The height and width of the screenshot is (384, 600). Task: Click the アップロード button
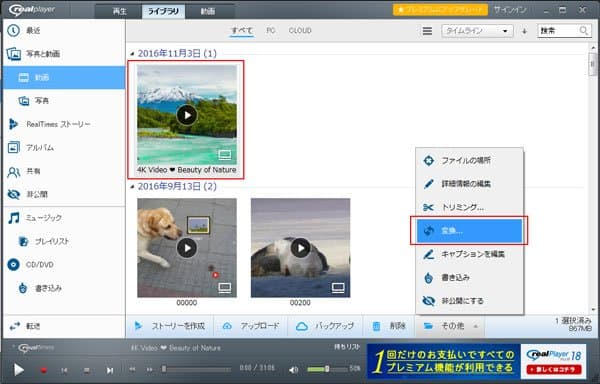tap(251, 326)
